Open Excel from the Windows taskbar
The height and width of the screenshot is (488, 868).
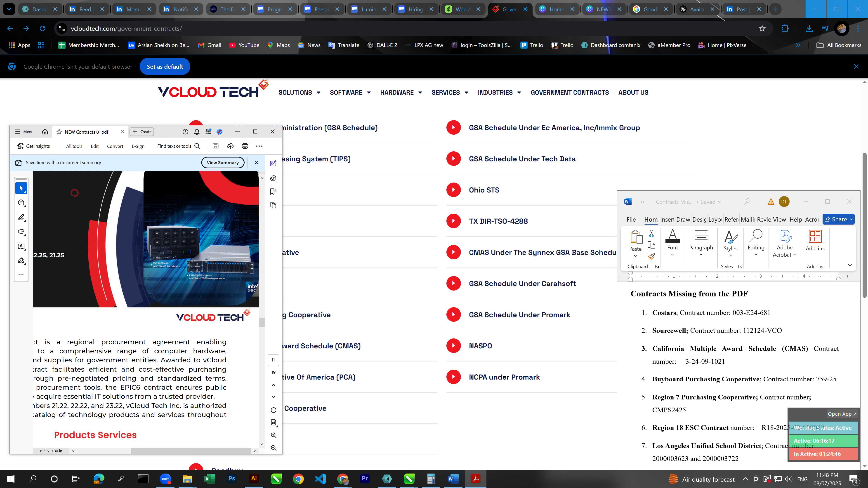[x=210, y=479]
